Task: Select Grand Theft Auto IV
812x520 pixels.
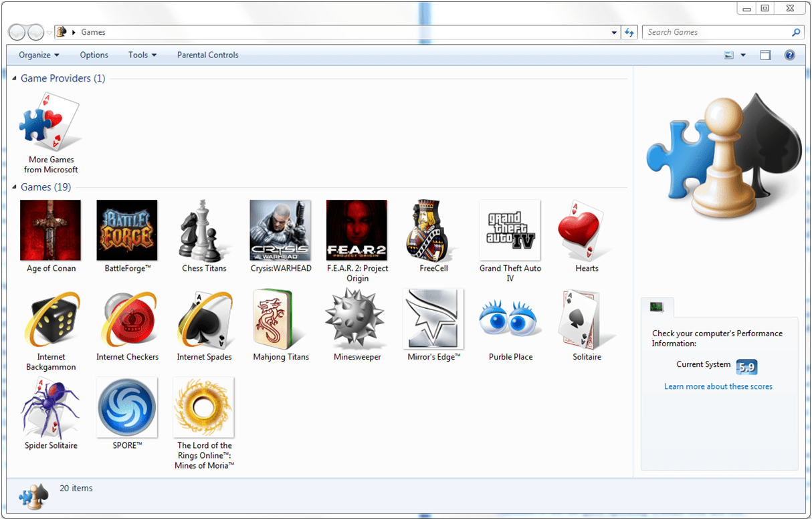Action: click(x=510, y=231)
